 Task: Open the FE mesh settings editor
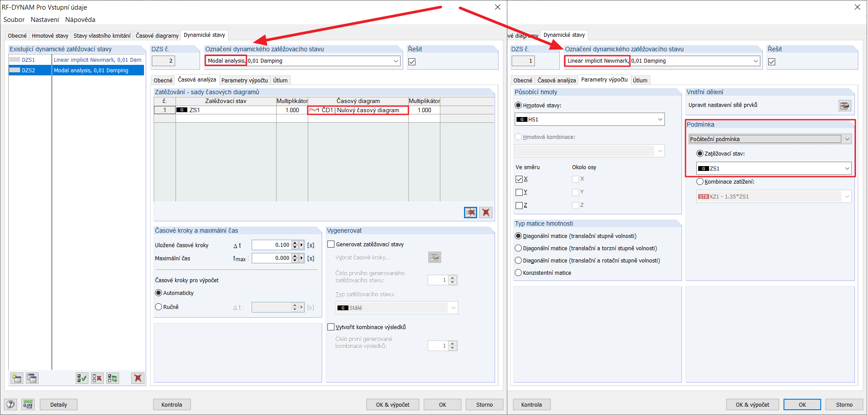(844, 106)
